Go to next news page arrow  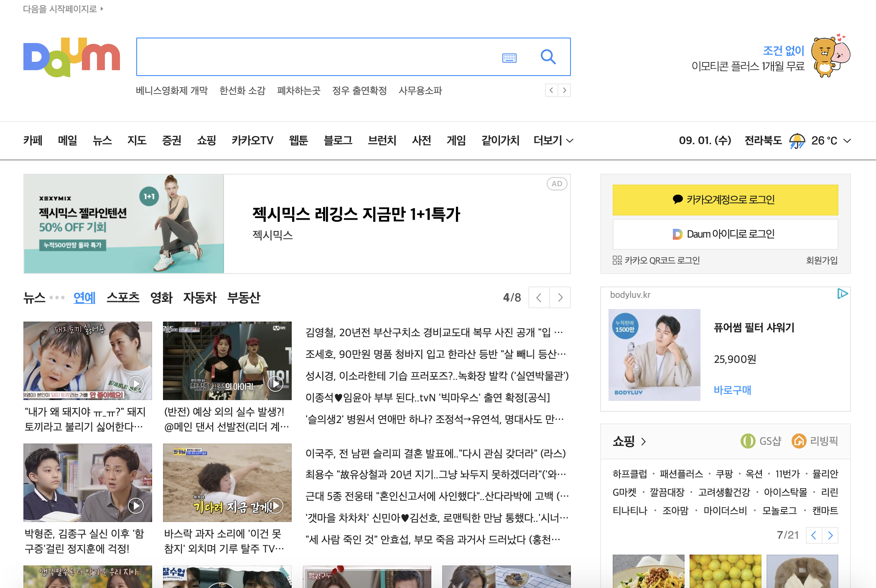tap(560, 298)
